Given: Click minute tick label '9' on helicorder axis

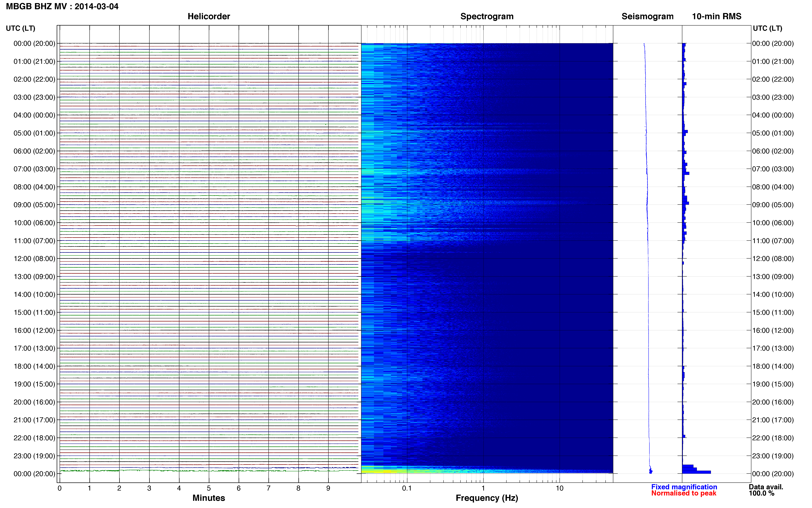Looking at the screenshot, I should 328,488.
